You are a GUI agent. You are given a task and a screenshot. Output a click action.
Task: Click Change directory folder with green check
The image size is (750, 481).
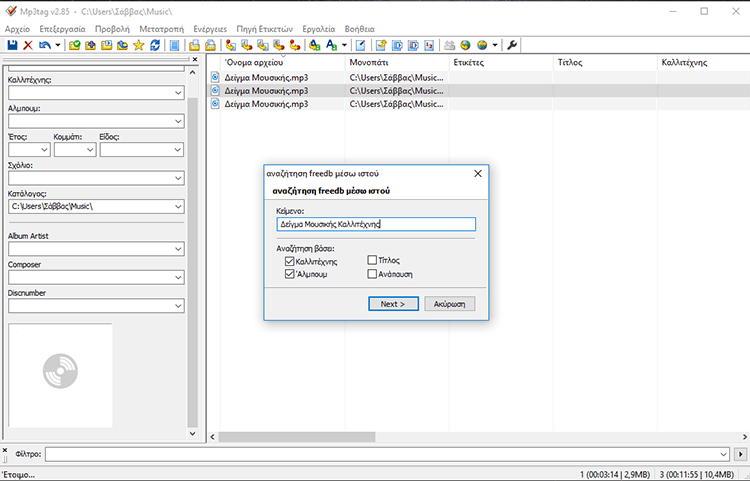coord(74,45)
